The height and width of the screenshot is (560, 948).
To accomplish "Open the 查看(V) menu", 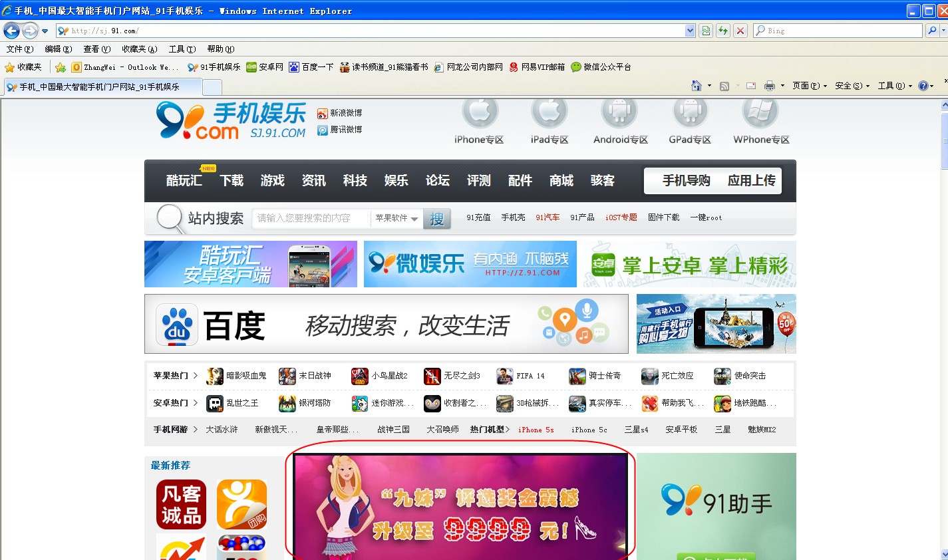I will [97, 49].
